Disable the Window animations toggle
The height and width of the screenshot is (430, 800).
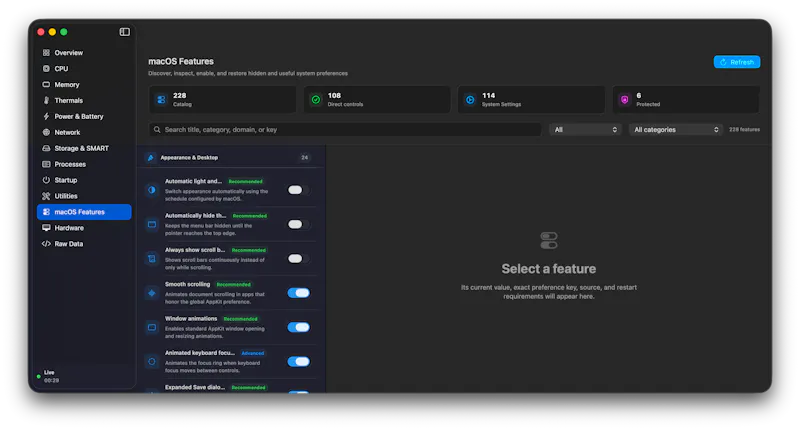point(298,327)
